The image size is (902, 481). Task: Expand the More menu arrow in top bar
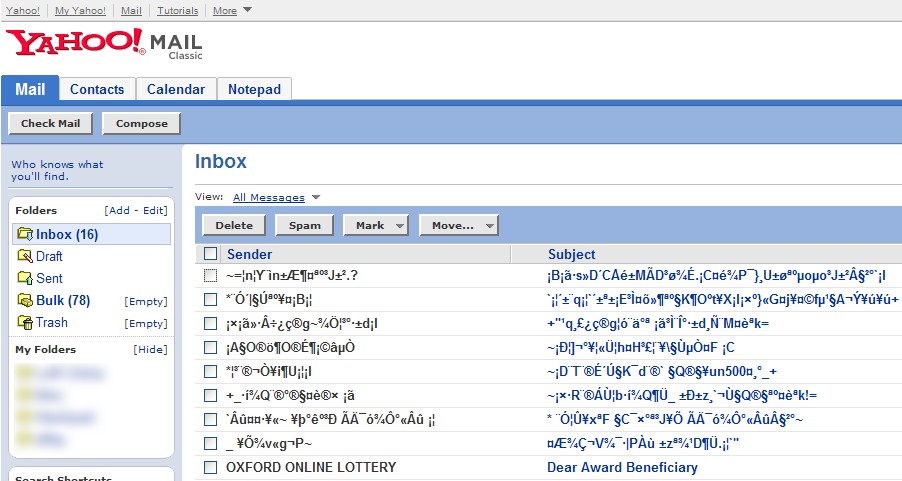coord(247,10)
